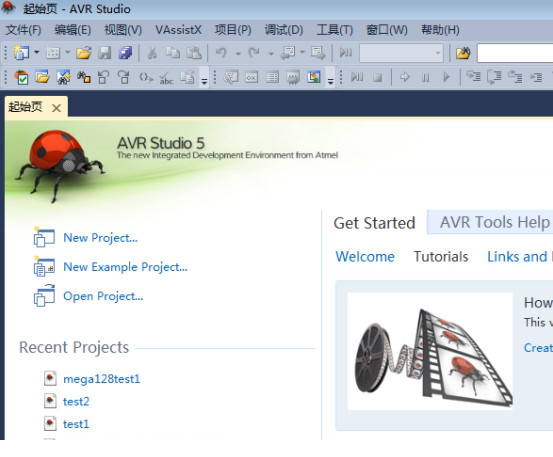
Task: Click the memory window toolbar icon
Action: tap(272, 77)
